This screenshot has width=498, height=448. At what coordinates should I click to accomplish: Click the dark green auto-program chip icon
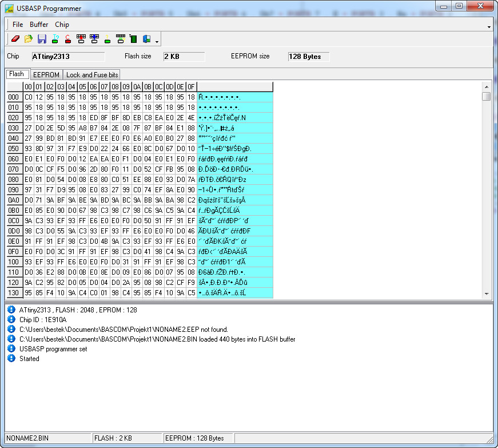133,39
